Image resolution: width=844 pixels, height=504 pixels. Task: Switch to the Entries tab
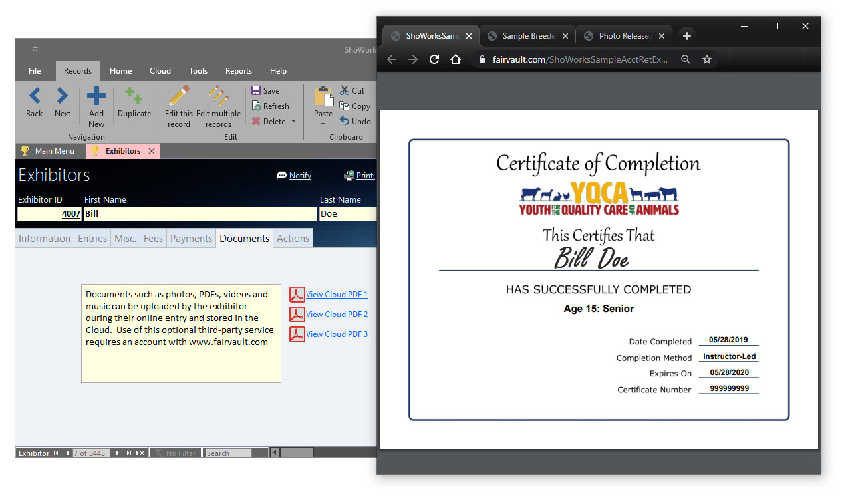pyautogui.click(x=92, y=239)
